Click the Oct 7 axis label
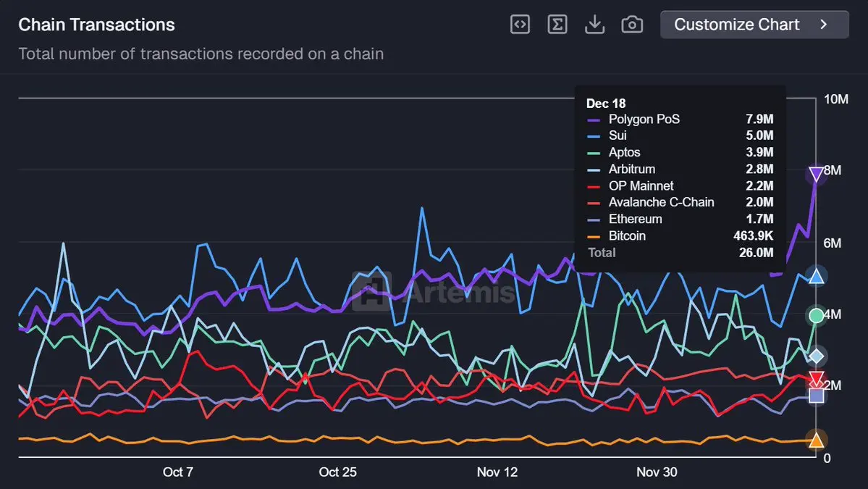 (x=178, y=472)
